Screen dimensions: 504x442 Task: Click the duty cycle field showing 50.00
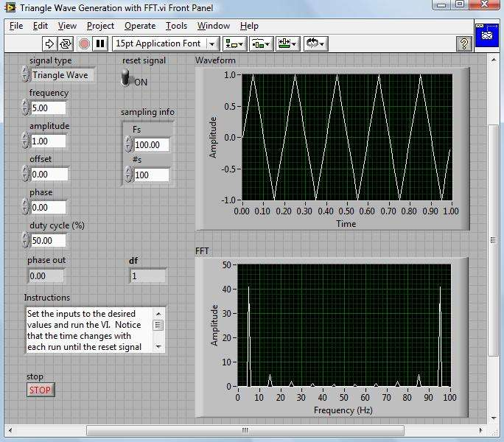coord(48,240)
